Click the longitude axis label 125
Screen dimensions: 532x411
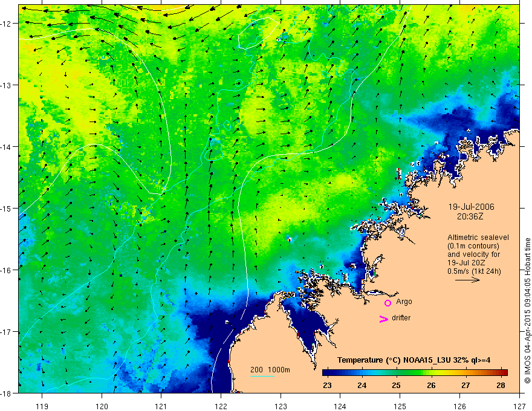tap(400, 407)
